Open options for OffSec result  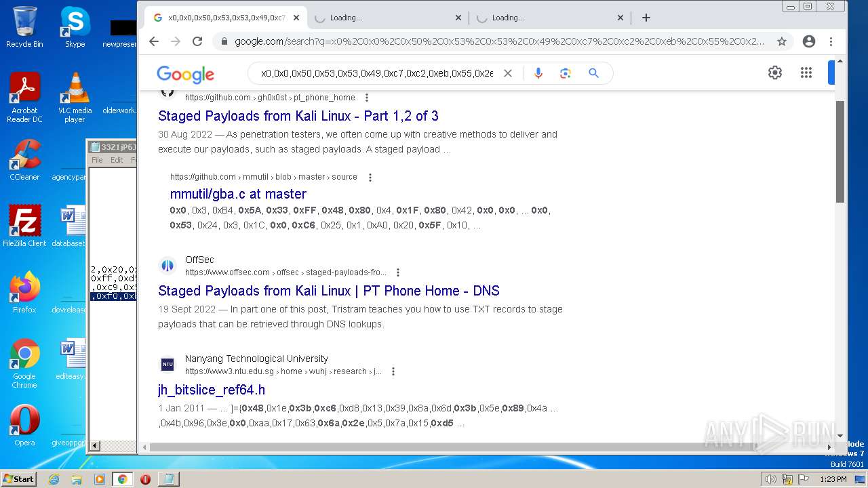tap(398, 272)
